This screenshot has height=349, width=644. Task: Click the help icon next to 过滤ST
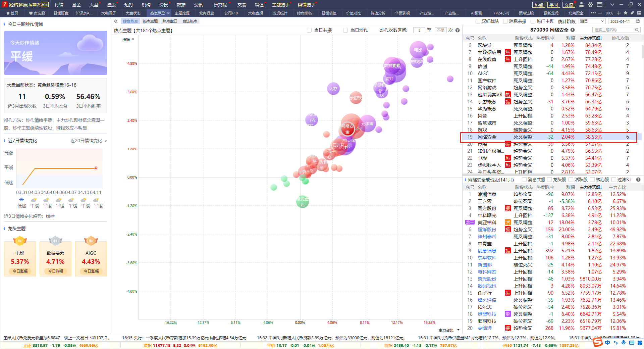638,180
